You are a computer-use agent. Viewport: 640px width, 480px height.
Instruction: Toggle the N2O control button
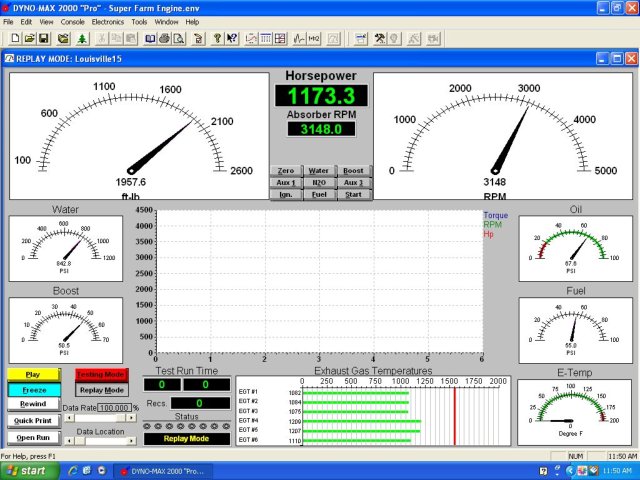[x=319, y=182]
